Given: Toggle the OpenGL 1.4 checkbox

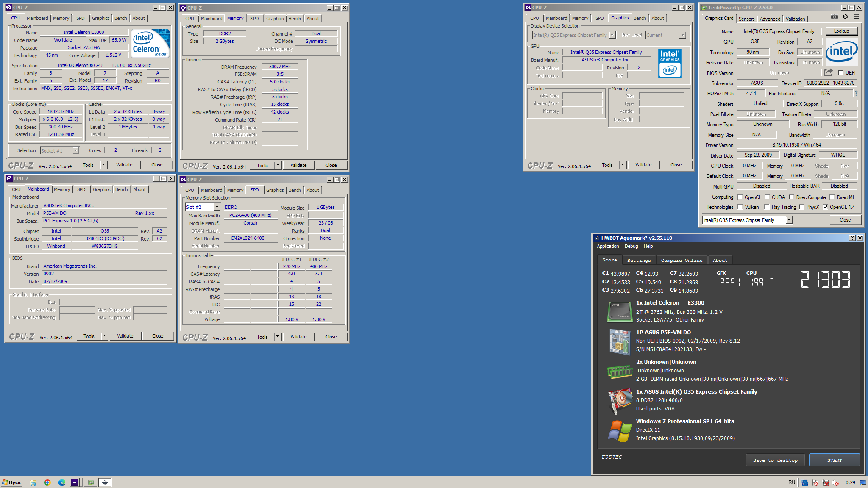Looking at the screenshot, I should coord(825,207).
